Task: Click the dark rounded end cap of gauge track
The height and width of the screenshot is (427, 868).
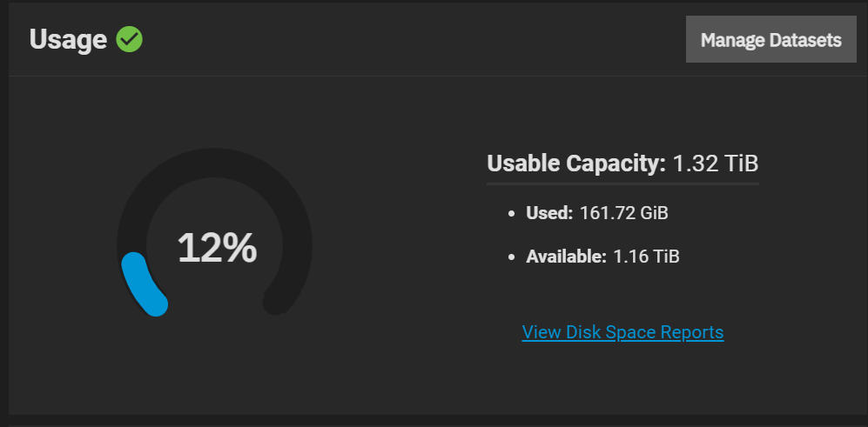Action: pos(275,304)
